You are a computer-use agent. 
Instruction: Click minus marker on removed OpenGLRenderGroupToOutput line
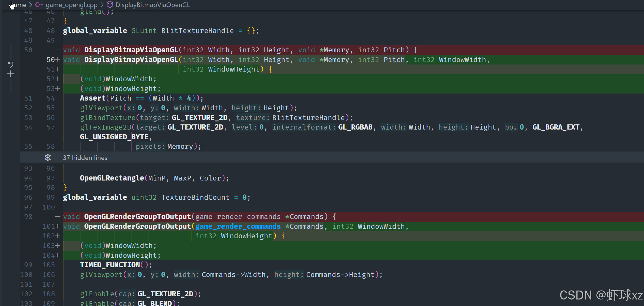point(58,217)
